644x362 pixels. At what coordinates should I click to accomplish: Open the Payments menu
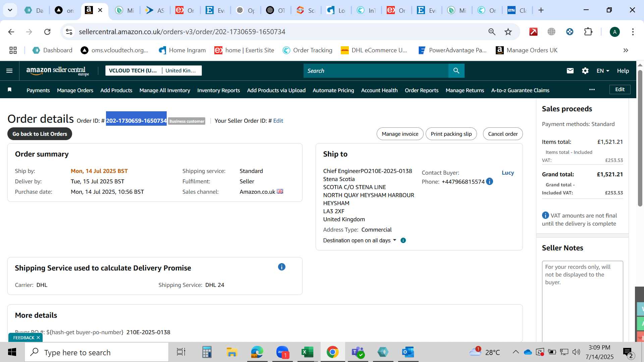tap(38, 90)
